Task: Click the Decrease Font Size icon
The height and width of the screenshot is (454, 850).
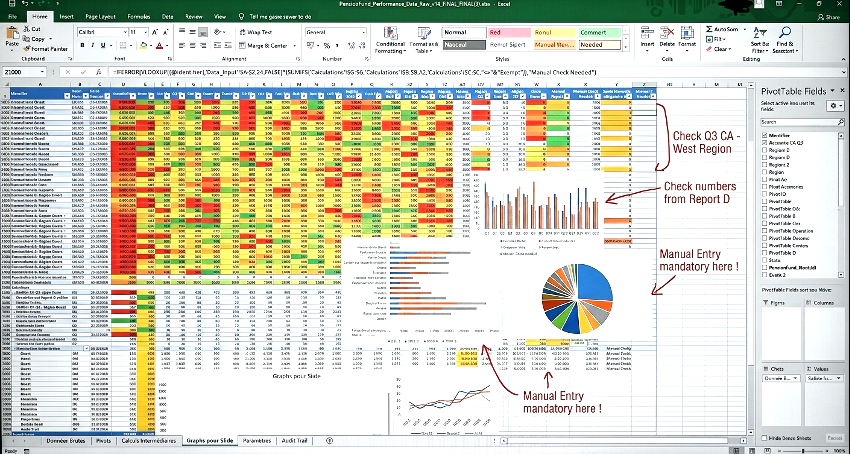Action: 165,32
